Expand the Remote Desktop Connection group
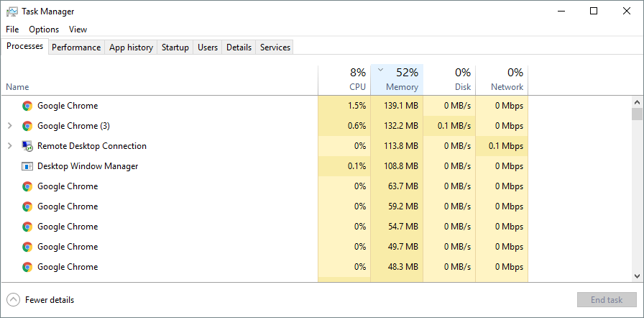644x318 pixels. coord(10,146)
